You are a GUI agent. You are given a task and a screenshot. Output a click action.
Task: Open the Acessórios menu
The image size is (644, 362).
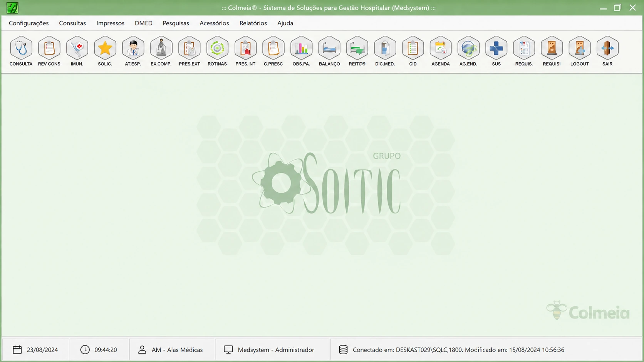click(214, 23)
